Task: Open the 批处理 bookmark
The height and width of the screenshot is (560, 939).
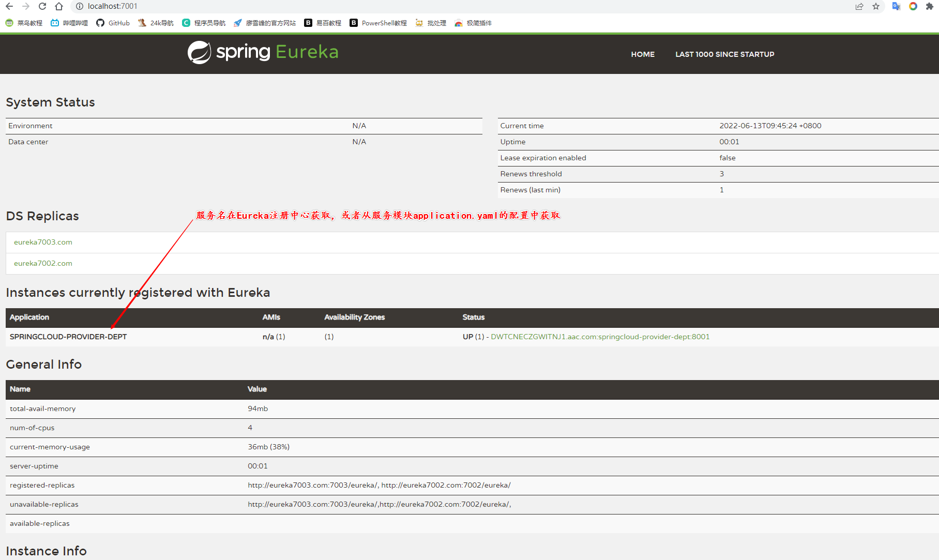Action: pos(431,23)
